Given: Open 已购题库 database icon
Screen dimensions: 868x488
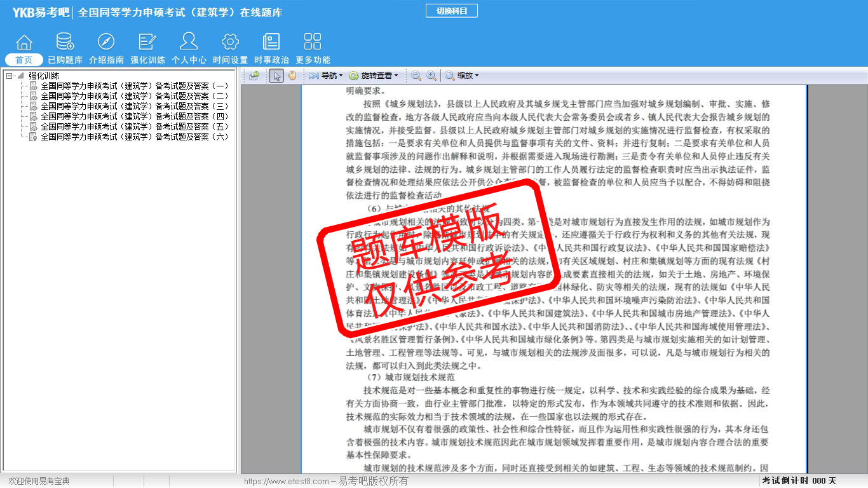Looking at the screenshot, I should click(x=65, y=43).
